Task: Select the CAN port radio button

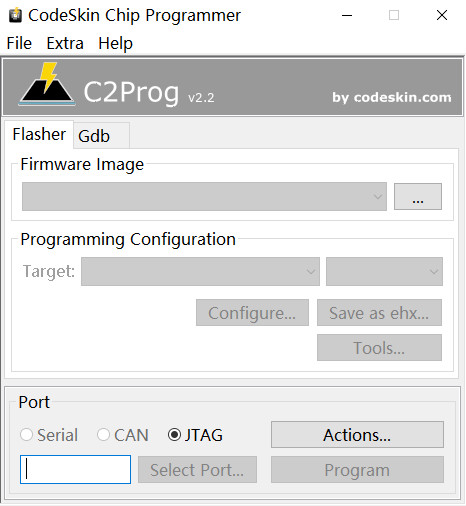Action: coord(103,435)
